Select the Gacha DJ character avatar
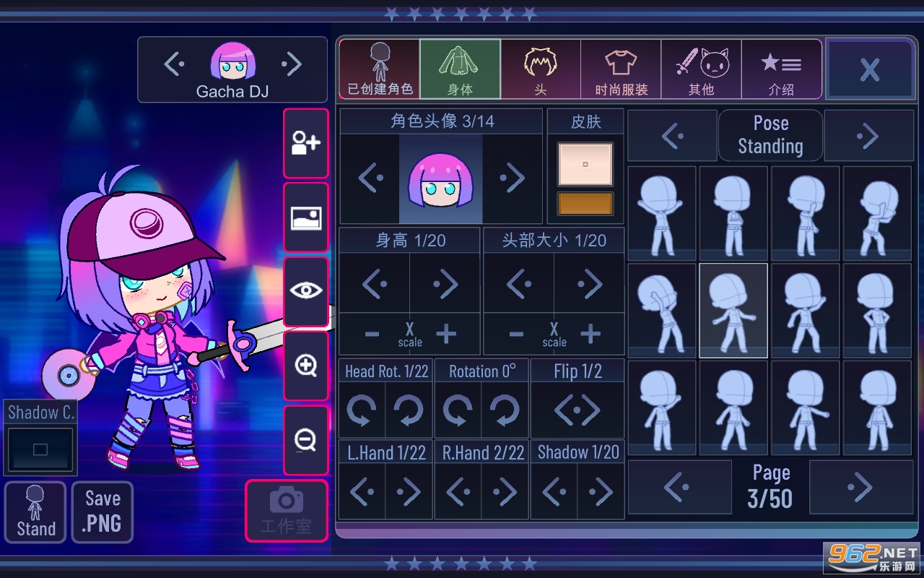 pyautogui.click(x=232, y=61)
